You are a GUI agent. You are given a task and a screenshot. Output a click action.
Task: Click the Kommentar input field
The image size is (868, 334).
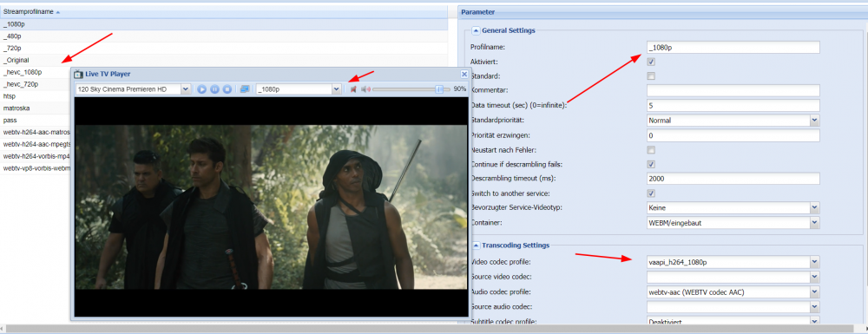point(733,91)
